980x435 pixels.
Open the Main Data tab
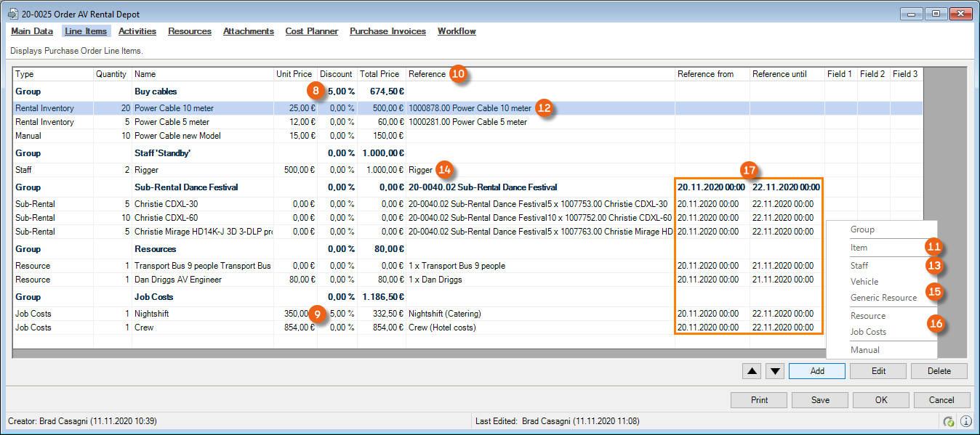tap(32, 31)
